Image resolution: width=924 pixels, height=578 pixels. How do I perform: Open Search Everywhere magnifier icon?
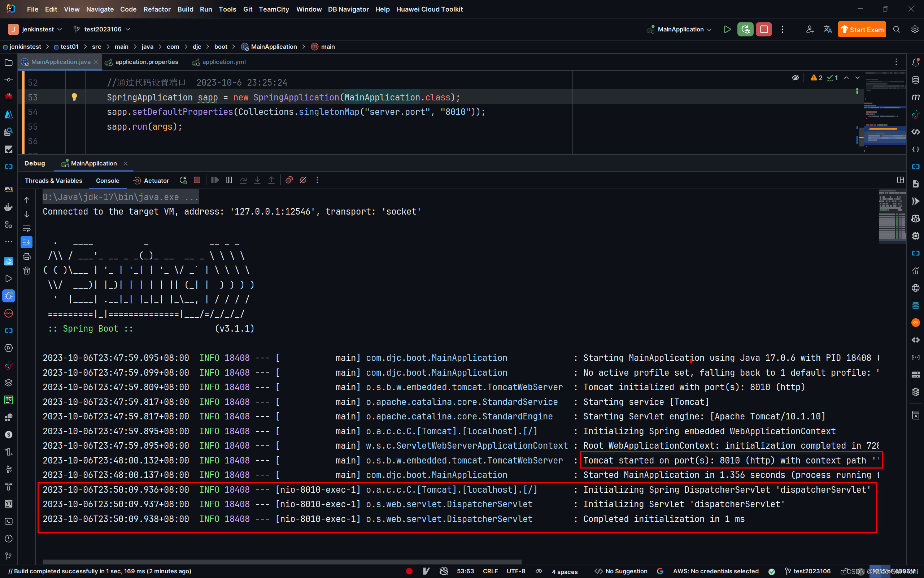click(897, 29)
